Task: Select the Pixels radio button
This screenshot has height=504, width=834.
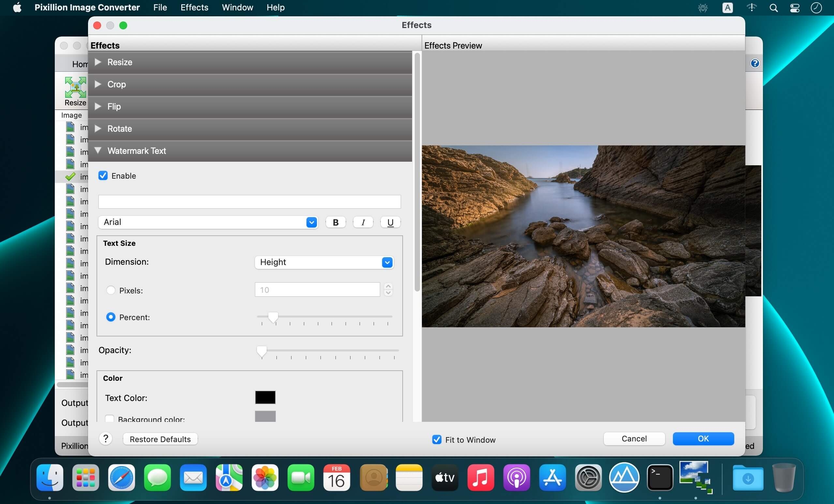Action: pos(111,290)
